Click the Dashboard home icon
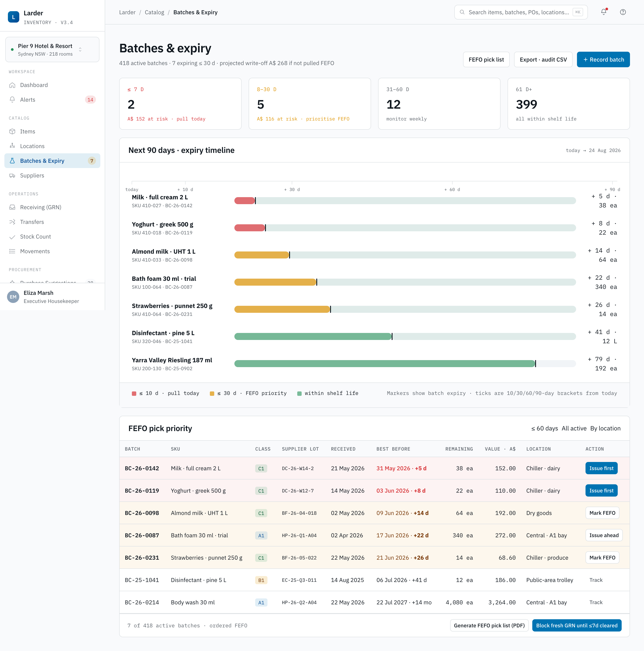 (12, 85)
